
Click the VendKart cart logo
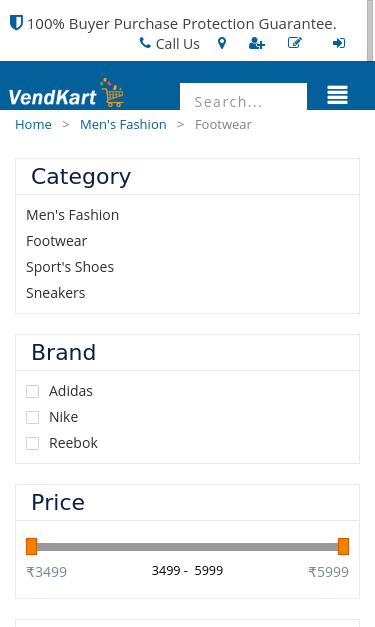click(66, 93)
